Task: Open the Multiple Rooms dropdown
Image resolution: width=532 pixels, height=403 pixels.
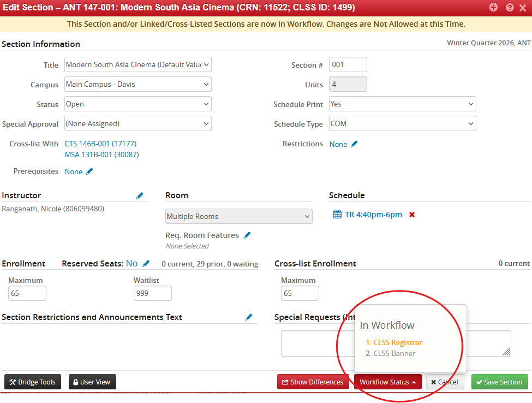Action: pyautogui.click(x=238, y=216)
